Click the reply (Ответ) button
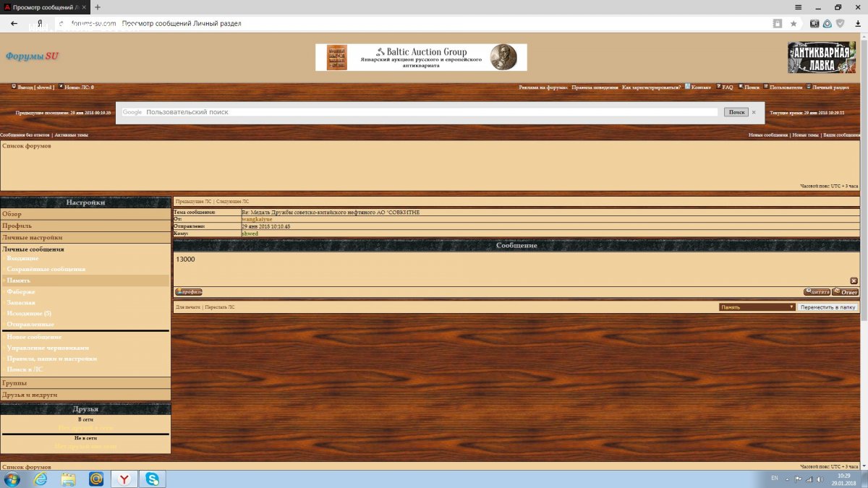This screenshot has height=488, width=868. coord(845,292)
